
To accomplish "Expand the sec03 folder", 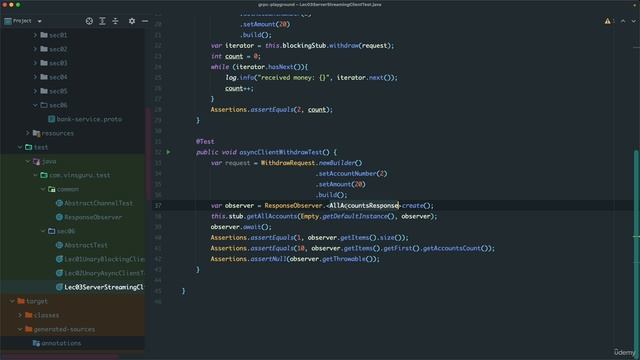I will [35, 63].
